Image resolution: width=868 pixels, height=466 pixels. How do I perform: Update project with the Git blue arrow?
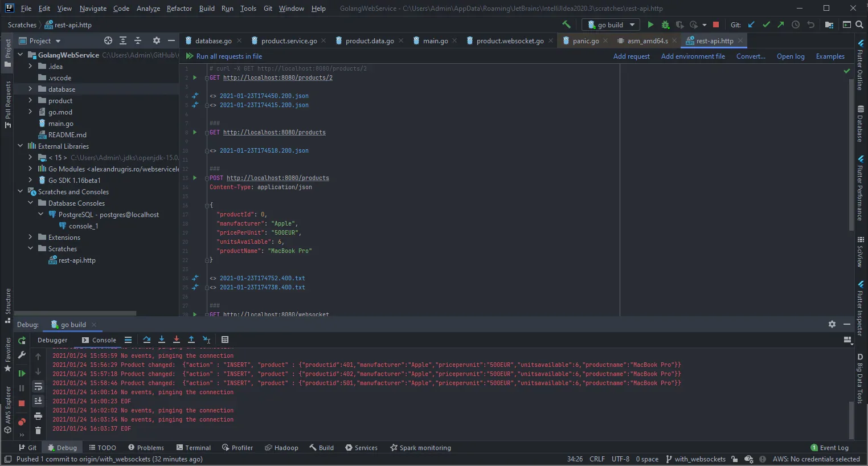(751, 24)
